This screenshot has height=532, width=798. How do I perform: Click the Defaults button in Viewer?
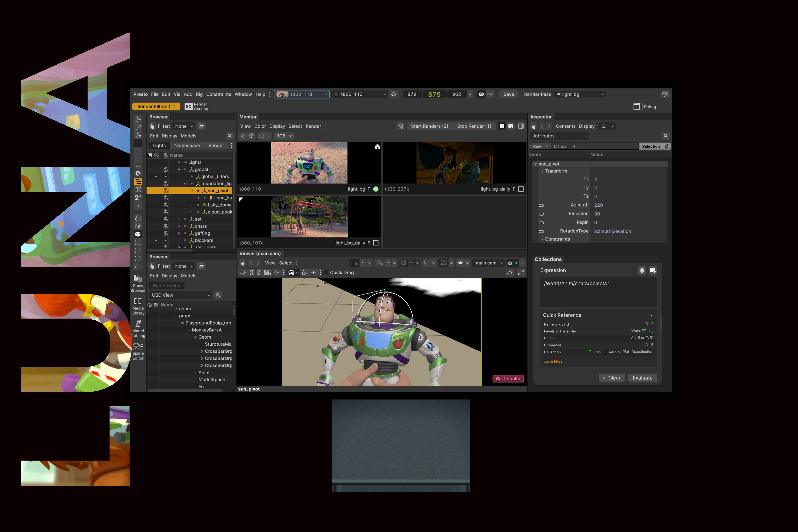pos(508,379)
